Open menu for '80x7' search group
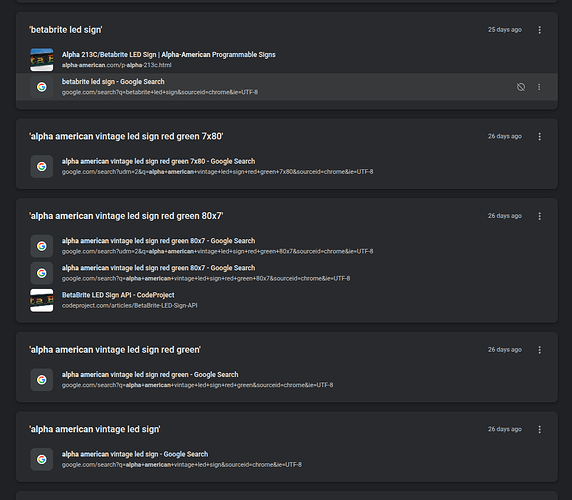The height and width of the screenshot is (500, 572). [x=540, y=216]
